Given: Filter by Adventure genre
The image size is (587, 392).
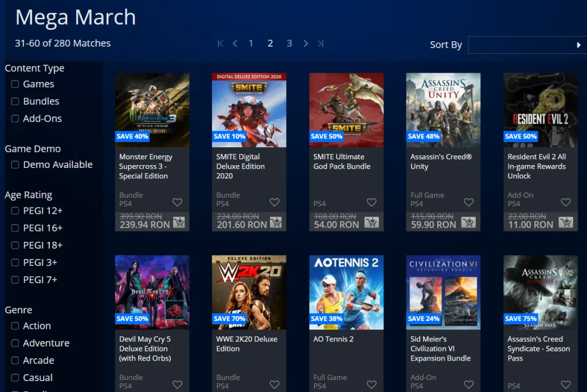Looking at the screenshot, I should point(15,343).
